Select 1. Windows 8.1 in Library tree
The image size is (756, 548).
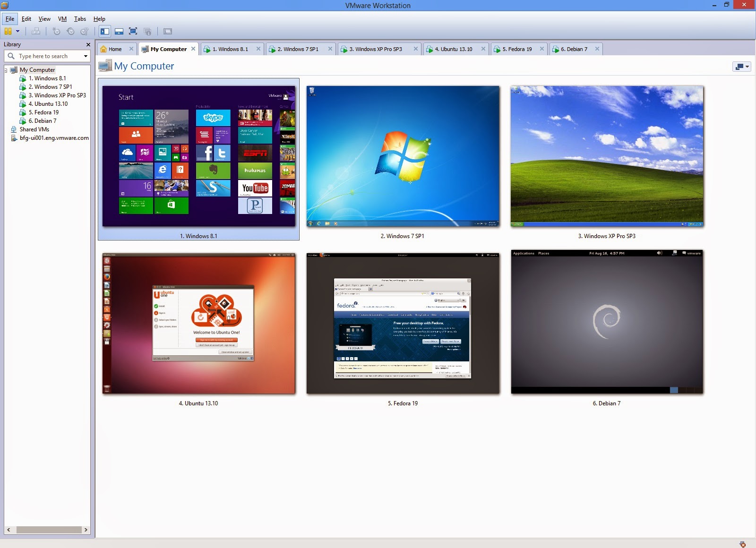click(47, 78)
